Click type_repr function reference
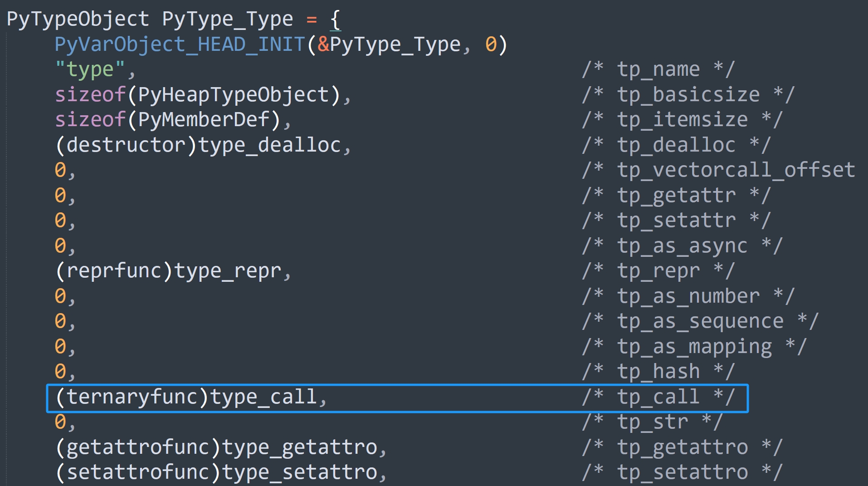Screen dimensions: 868x486 [x=228, y=271]
